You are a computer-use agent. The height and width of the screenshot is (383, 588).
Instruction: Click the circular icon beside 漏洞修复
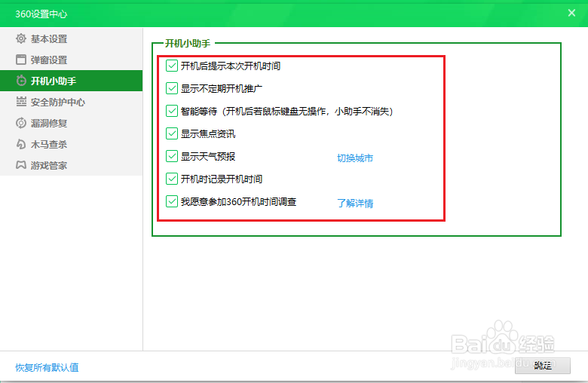tap(21, 123)
